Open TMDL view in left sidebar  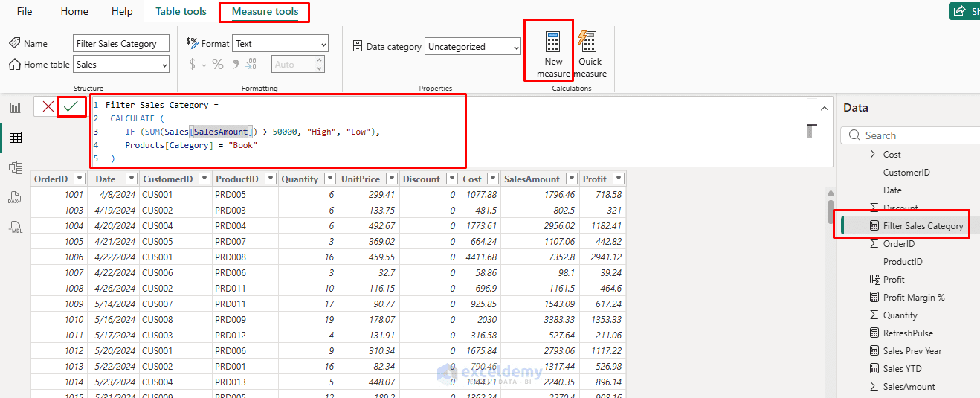[x=16, y=226]
